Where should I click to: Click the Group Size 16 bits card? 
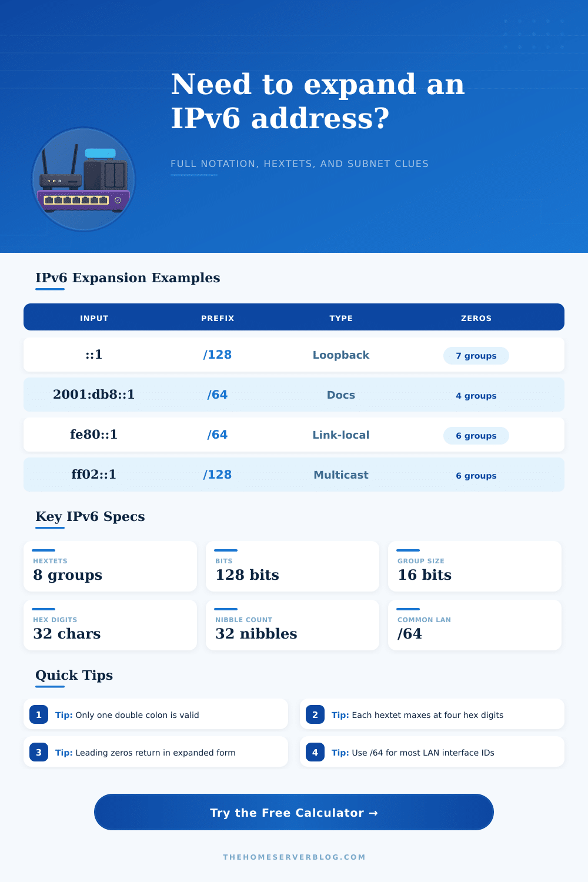(475, 566)
